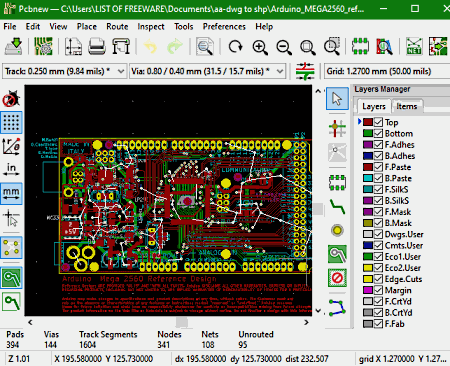This screenshot has height=366, width=450.
Task: Switch to the Items tab
Action: (x=407, y=106)
